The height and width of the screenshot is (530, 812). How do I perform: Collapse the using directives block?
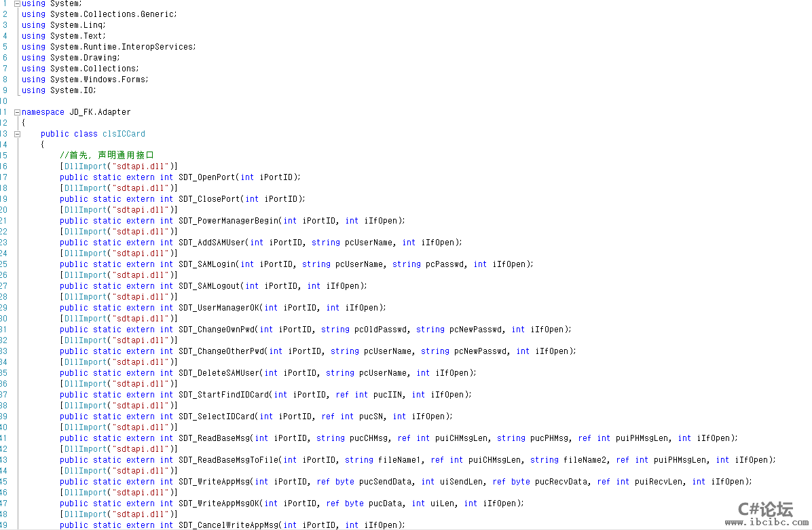(17, 3)
